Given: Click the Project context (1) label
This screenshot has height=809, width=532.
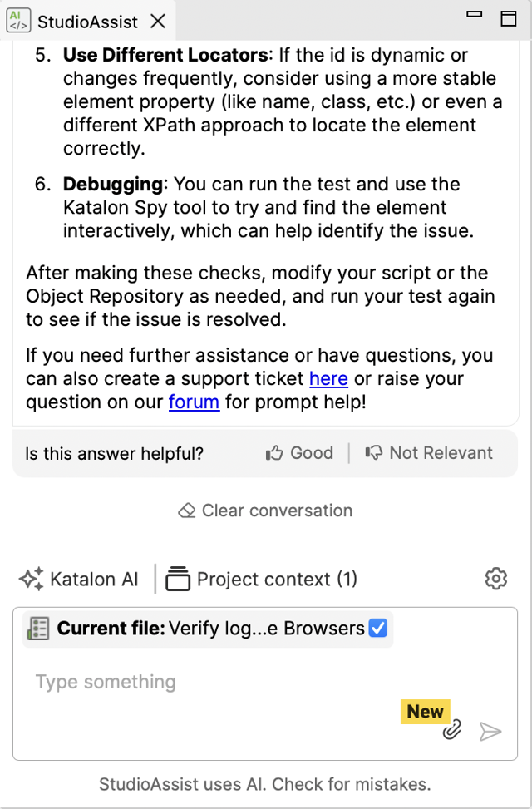Looking at the screenshot, I should click(x=277, y=580).
